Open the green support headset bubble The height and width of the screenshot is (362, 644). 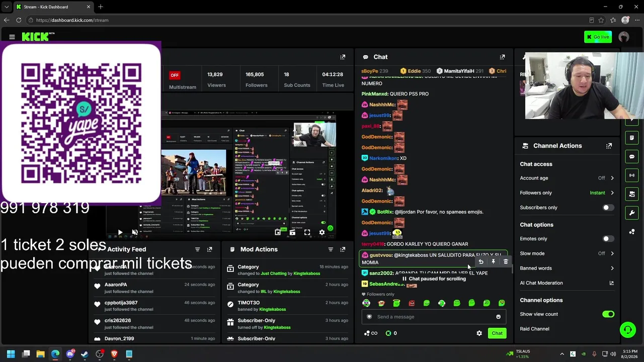(x=627, y=330)
